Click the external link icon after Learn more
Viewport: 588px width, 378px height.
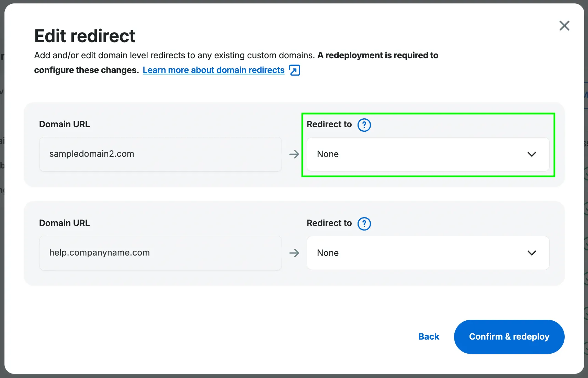(x=294, y=70)
